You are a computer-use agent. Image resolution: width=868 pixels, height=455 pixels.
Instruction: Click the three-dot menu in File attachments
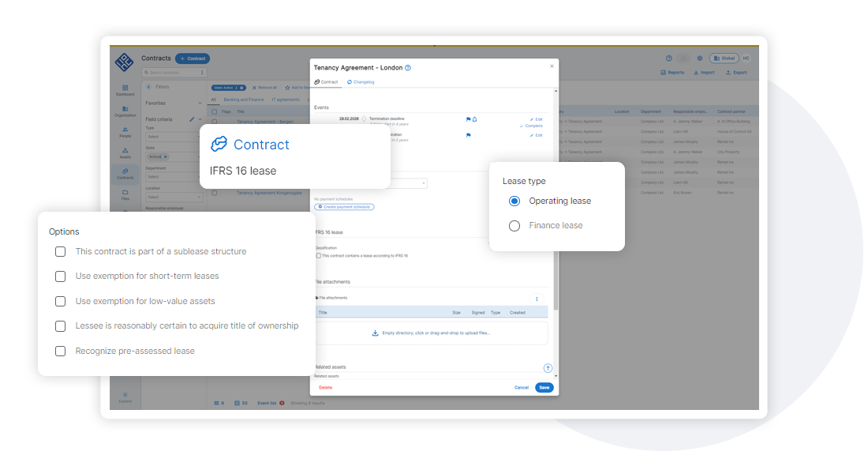pyautogui.click(x=537, y=299)
